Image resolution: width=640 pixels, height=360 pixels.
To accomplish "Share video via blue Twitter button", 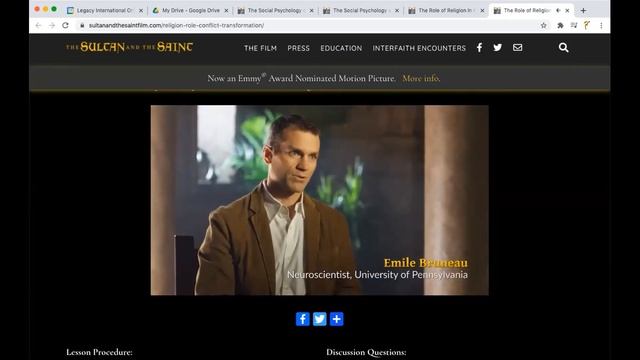I will [x=320, y=319].
